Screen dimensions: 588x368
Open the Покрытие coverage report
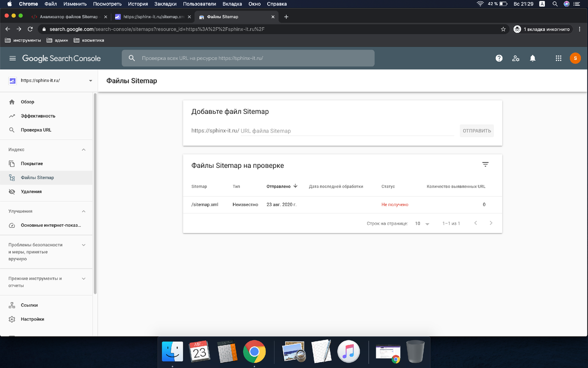click(34, 163)
